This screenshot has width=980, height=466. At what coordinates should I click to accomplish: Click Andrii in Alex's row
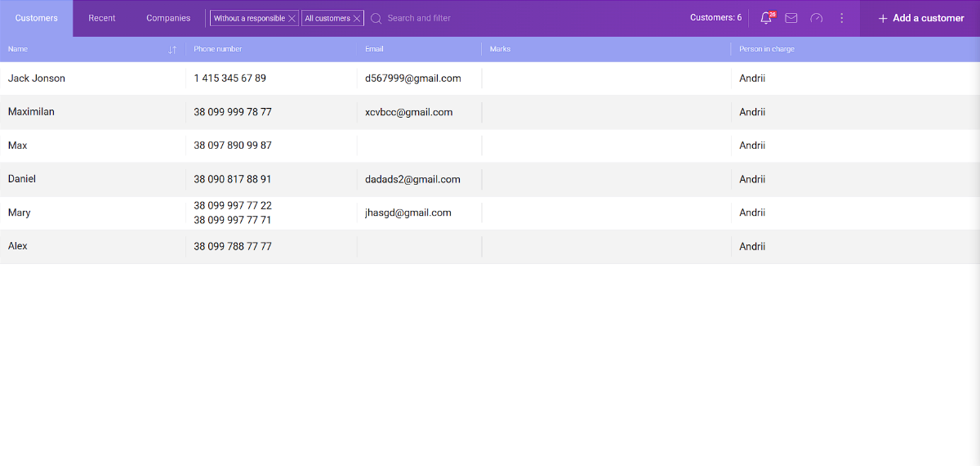(x=752, y=246)
